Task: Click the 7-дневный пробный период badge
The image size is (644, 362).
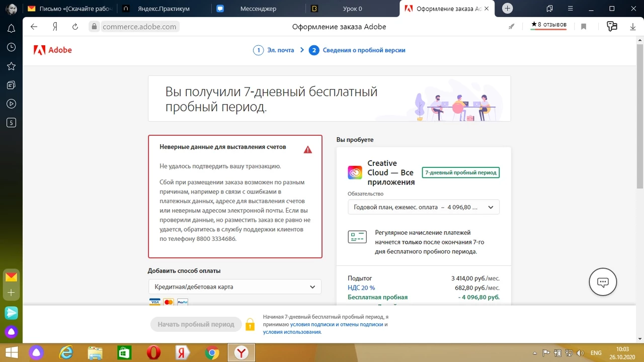Action: (x=460, y=172)
